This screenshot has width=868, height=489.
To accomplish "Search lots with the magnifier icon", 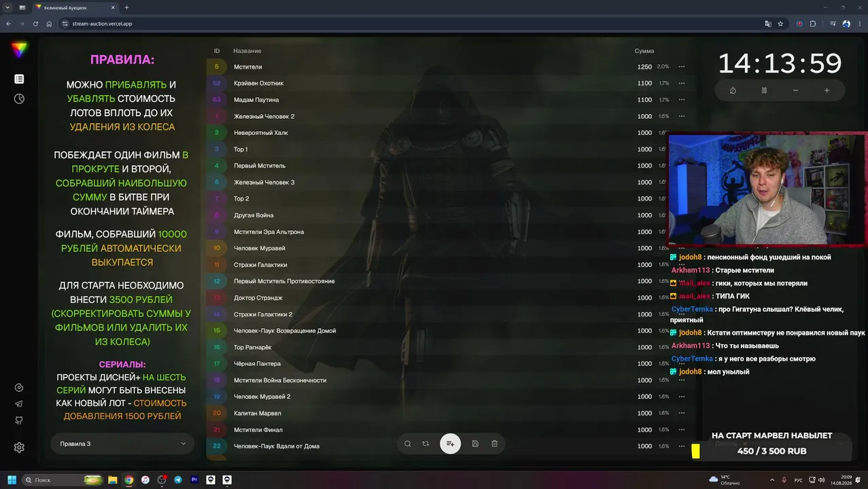I will 408,443.
